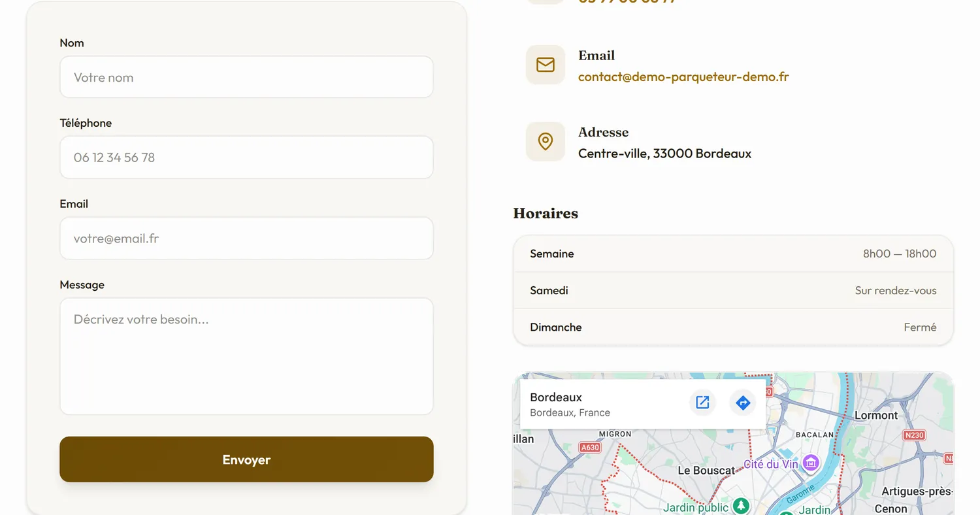Focus the Nom input field
Image resolution: width=980 pixels, height=515 pixels.
point(246,77)
